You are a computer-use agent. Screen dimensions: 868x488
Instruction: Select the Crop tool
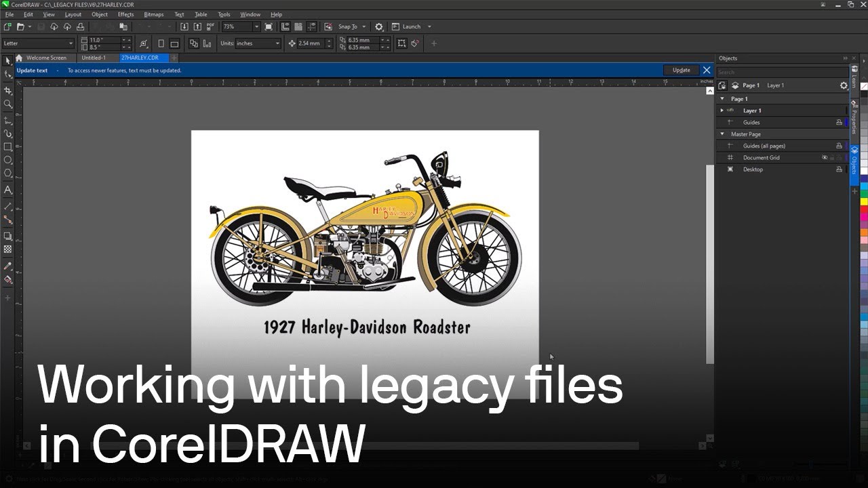7,90
